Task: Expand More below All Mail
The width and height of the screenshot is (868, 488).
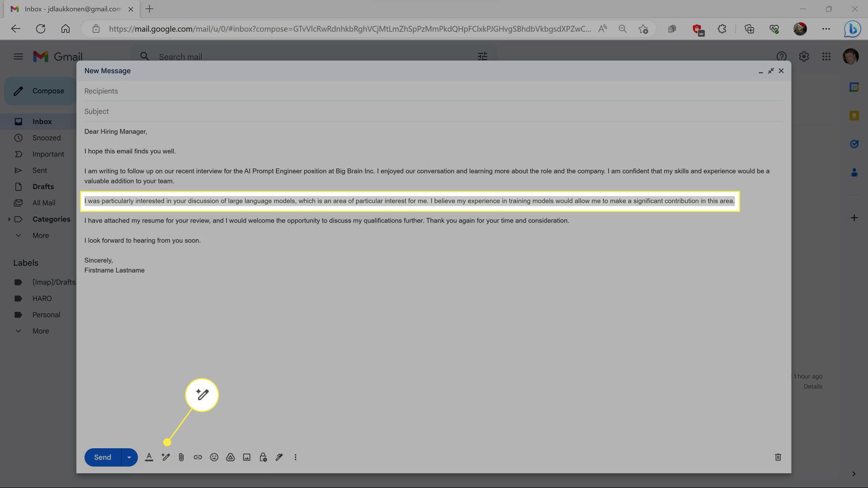Action: pos(40,235)
